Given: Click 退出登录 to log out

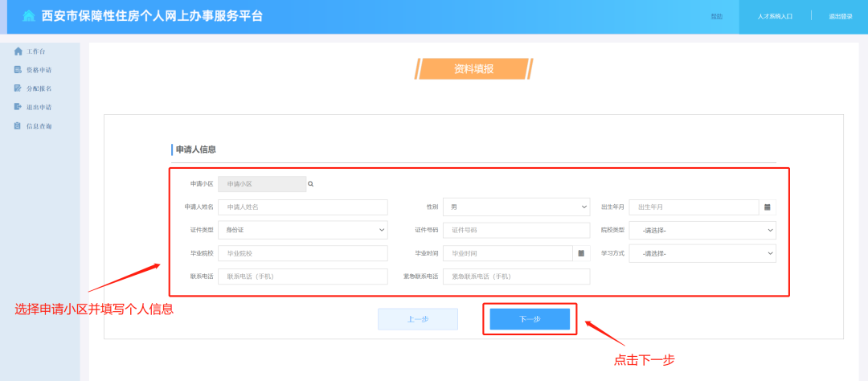Looking at the screenshot, I should click(840, 16).
